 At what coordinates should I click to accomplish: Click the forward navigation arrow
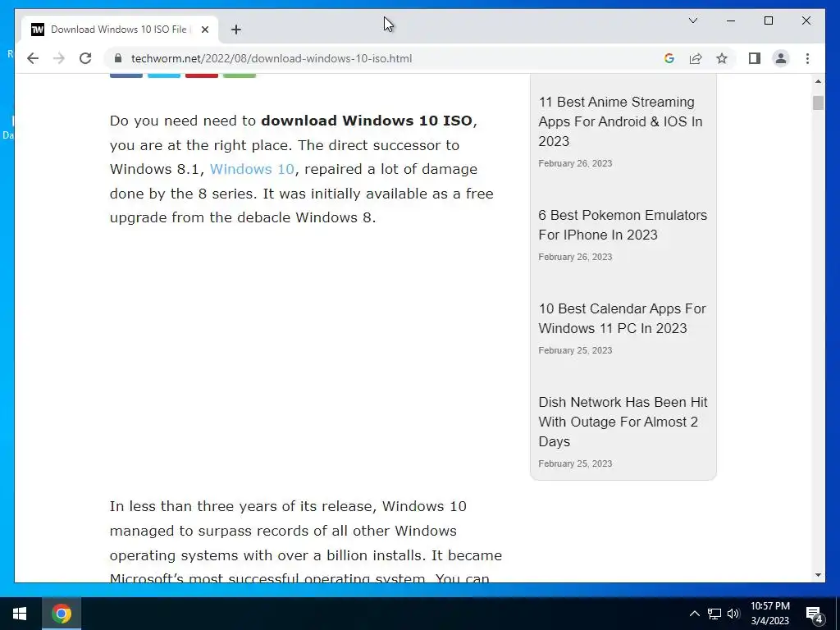pyautogui.click(x=59, y=58)
